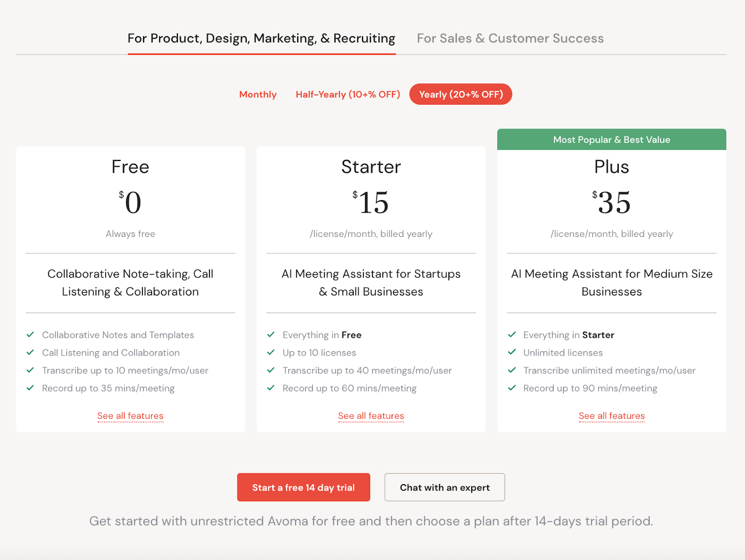Viewport: 745px width, 560px height.
Task: Click the Plus plan $35 price
Action: 613,203
